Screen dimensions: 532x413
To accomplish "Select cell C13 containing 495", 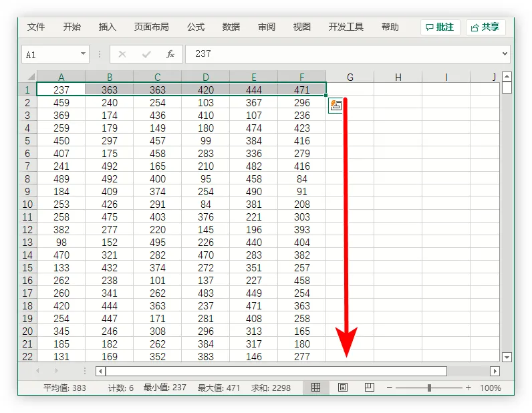I will pyautogui.click(x=158, y=243).
